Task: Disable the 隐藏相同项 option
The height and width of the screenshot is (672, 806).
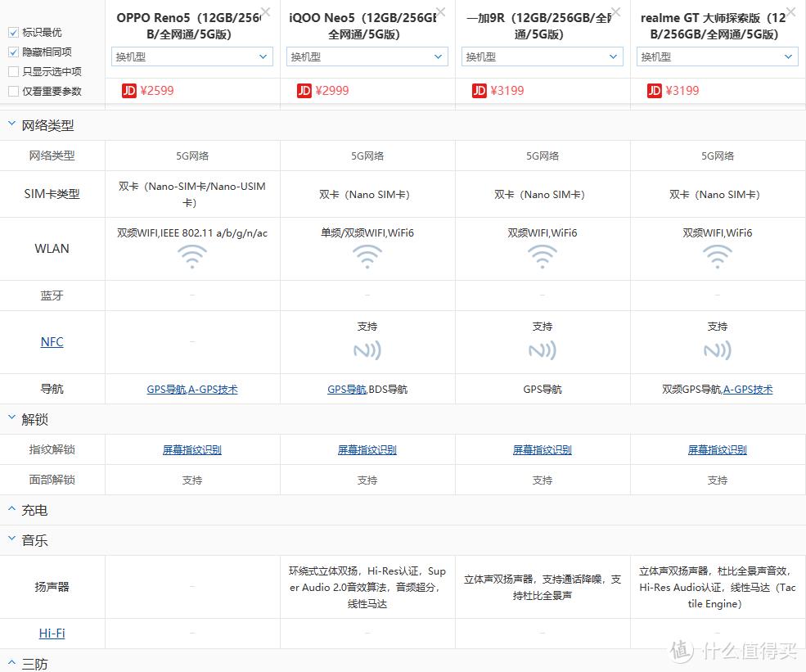Action: click(13, 52)
